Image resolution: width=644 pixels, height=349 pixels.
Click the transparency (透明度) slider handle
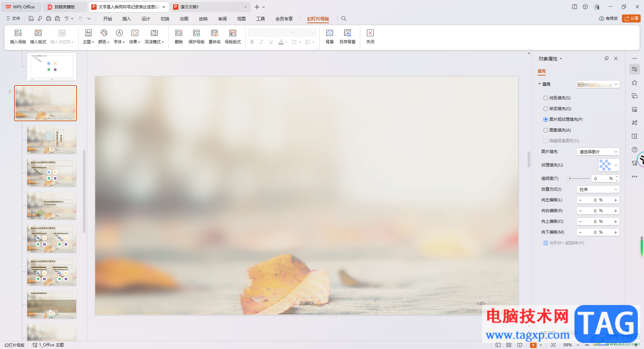click(570, 179)
